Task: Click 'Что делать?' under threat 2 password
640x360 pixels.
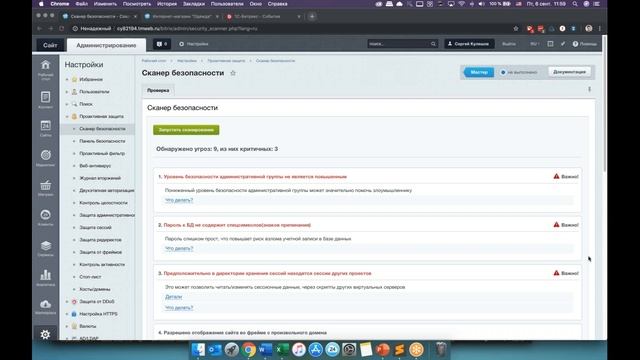Action: (179, 248)
